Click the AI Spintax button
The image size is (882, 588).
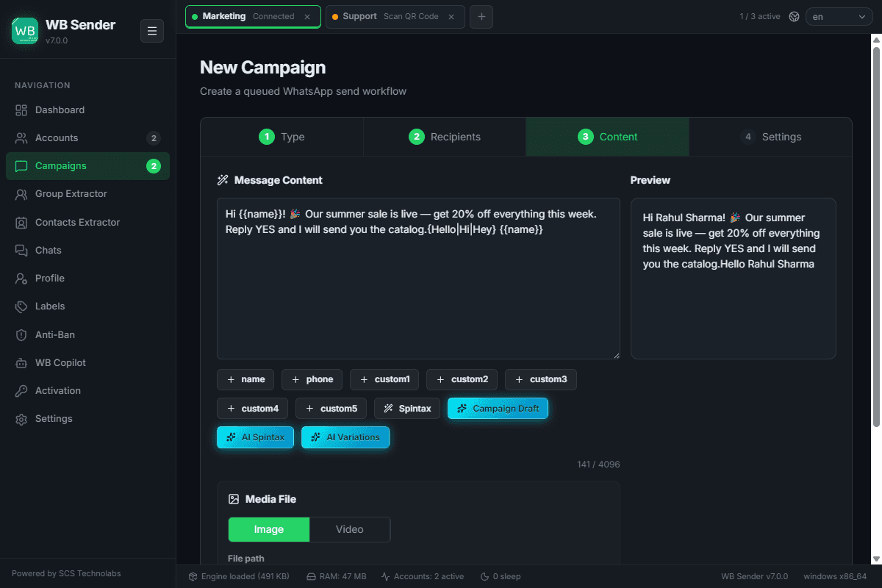pos(256,437)
